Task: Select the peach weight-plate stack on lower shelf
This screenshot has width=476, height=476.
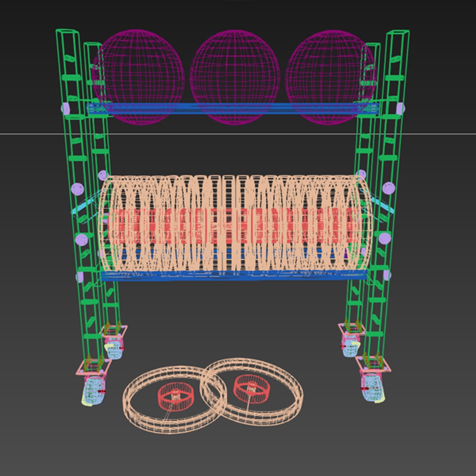Action: click(x=235, y=223)
